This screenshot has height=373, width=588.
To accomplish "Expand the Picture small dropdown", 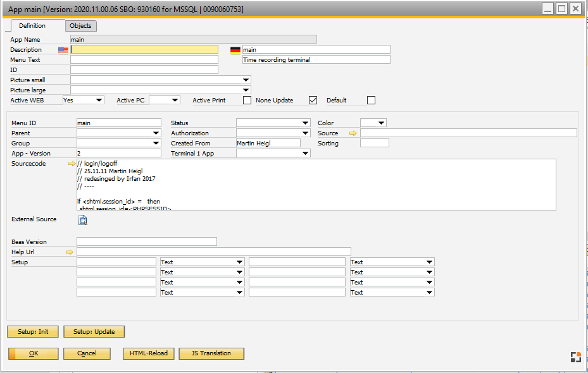I will (x=246, y=80).
